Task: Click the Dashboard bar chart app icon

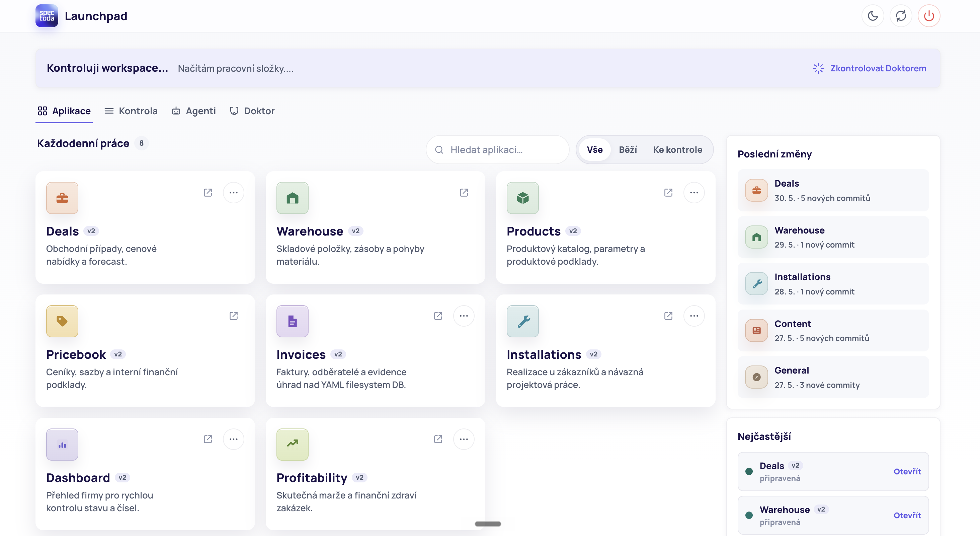Action: (62, 445)
